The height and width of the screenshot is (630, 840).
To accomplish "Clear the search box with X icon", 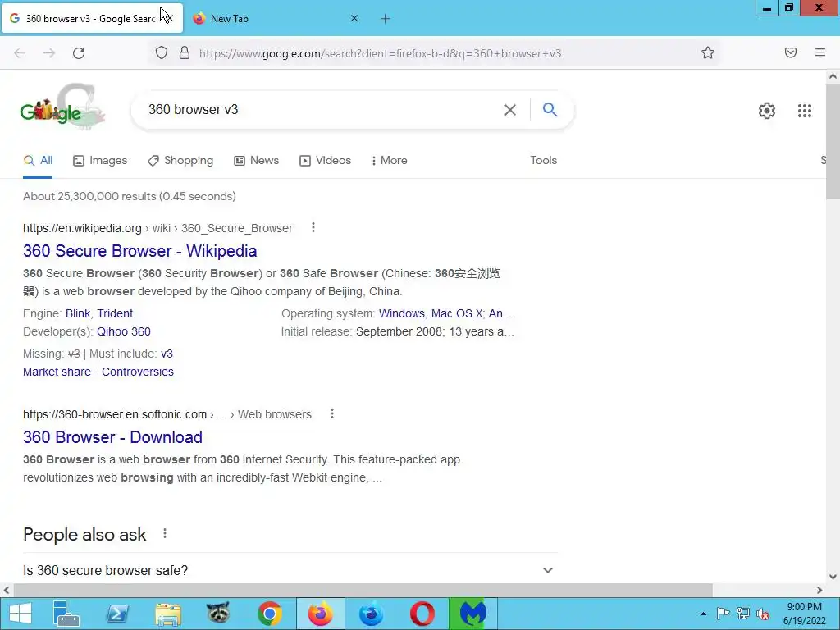I will (510, 110).
